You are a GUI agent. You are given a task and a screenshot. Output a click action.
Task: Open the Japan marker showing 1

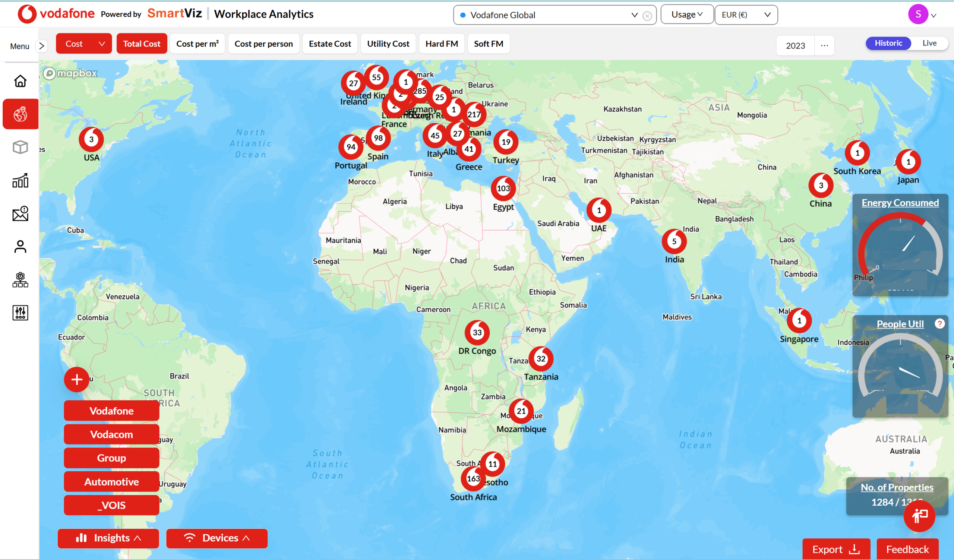[908, 162]
